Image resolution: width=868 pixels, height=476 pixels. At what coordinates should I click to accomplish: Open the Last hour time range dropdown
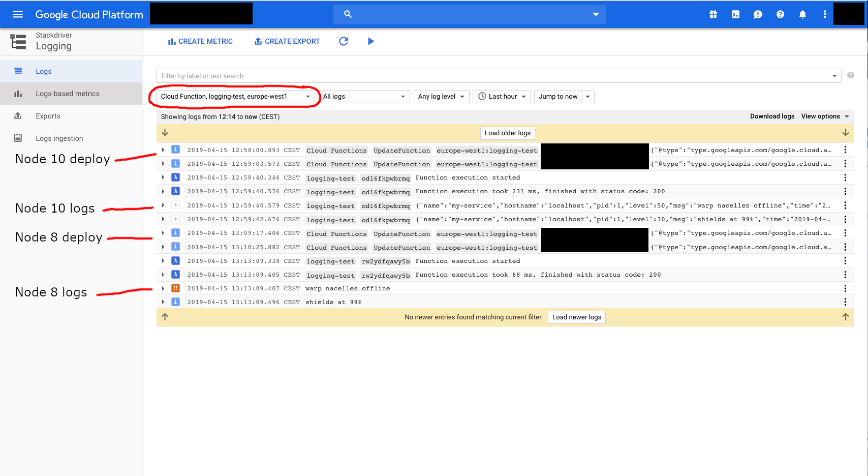coord(502,97)
